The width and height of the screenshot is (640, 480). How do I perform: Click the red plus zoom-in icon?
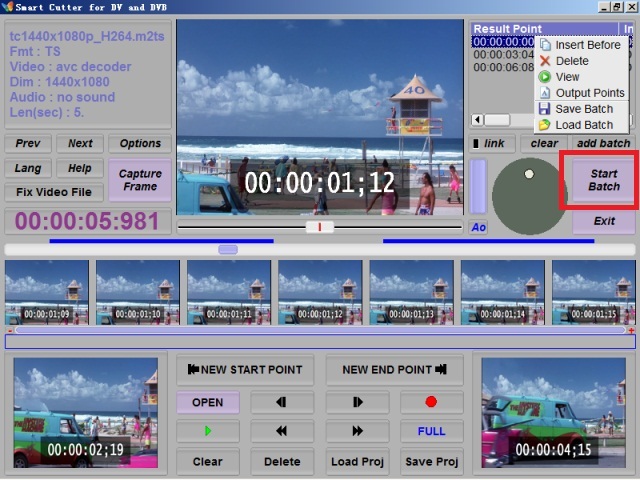pos(631,330)
